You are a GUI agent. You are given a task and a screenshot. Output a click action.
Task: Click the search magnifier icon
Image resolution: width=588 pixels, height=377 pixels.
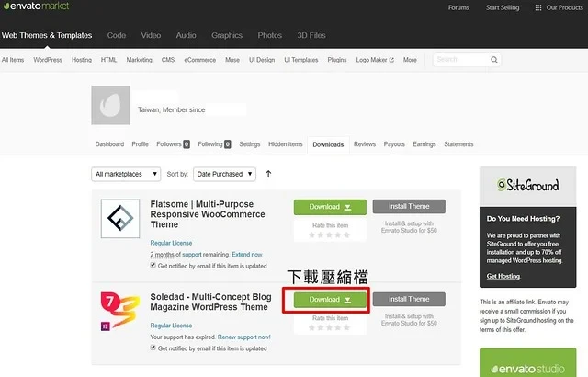click(494, 60)
